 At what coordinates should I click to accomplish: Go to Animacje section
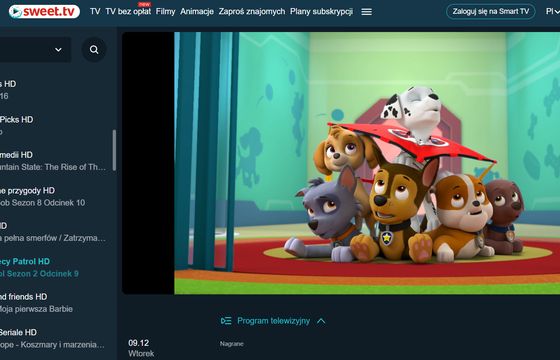pyautogui.click(x=197, y=11)
